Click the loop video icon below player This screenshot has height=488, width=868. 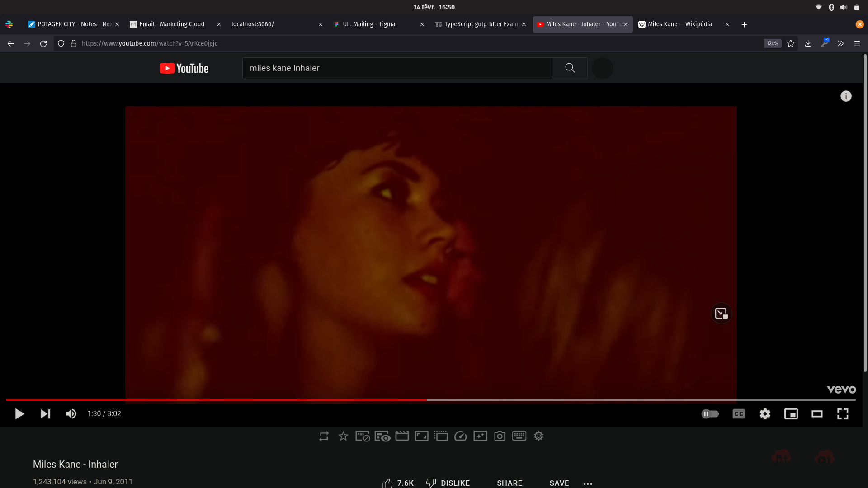[x=324, y=436]
